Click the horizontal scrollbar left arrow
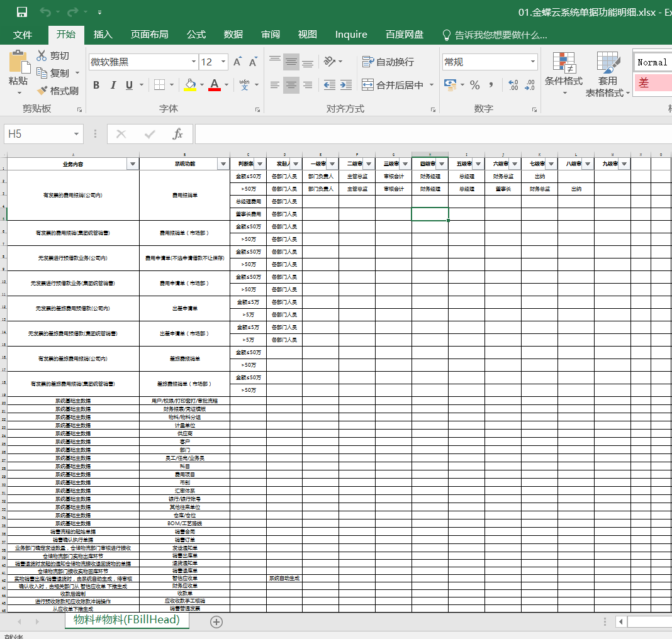 (x=621, y=621)
